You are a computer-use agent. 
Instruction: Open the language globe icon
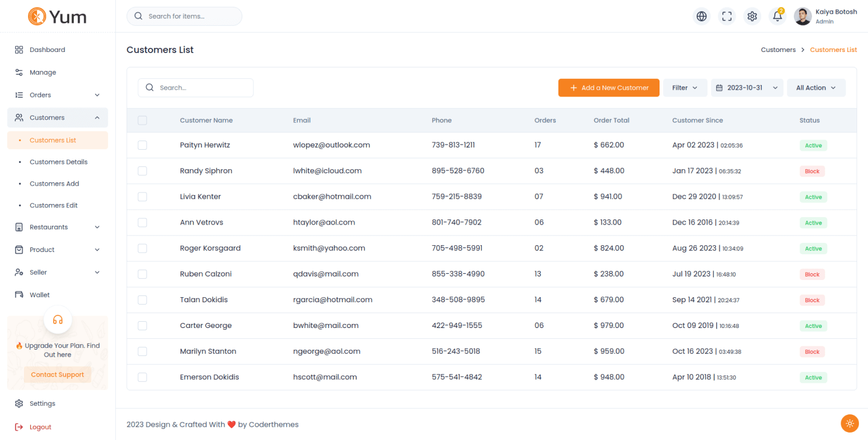point(702,17)
